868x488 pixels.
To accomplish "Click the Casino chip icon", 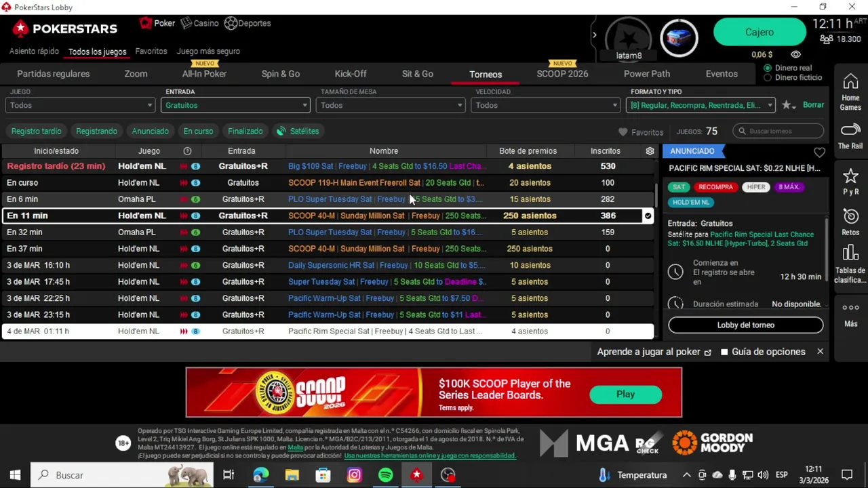I will pos(186,23).
